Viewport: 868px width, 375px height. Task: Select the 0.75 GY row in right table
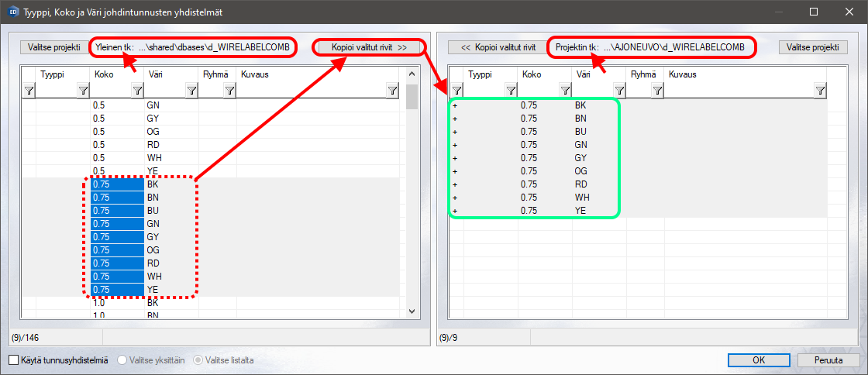pyautogui.click(x=639, y=158)
